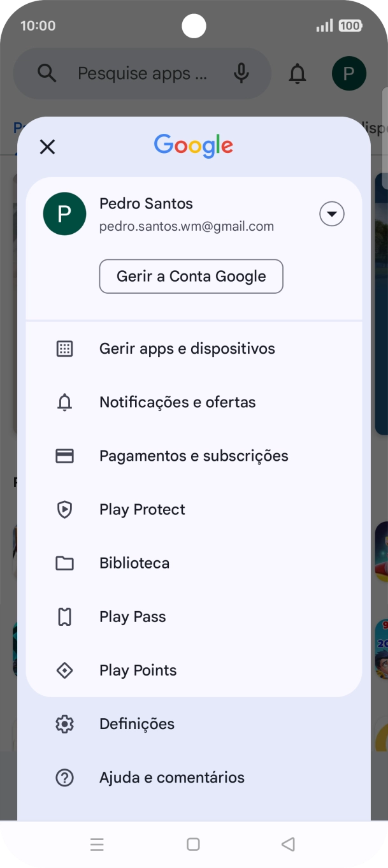Select the Play Points diamond icon
The width and height of the screenshot is (388, 868).
[64, 670]
